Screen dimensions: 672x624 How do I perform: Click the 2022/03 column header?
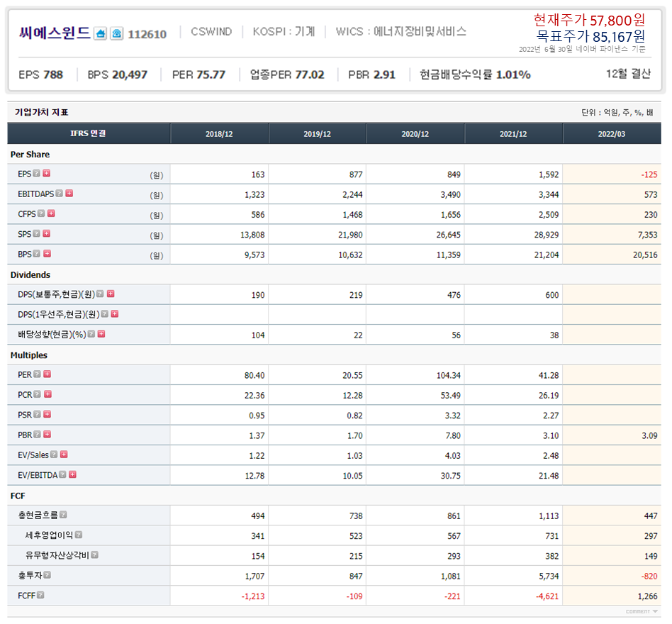(612, 134)
